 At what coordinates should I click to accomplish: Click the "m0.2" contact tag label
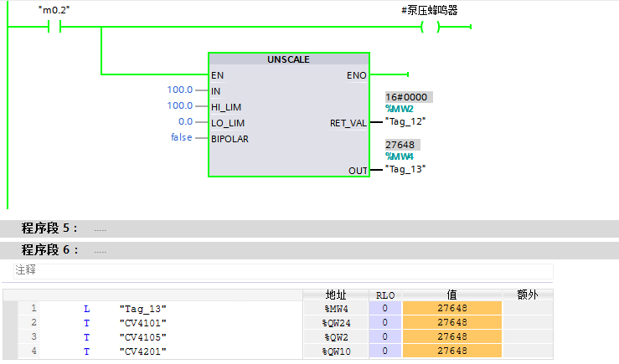pyautogui.click(x=54, y=10)
